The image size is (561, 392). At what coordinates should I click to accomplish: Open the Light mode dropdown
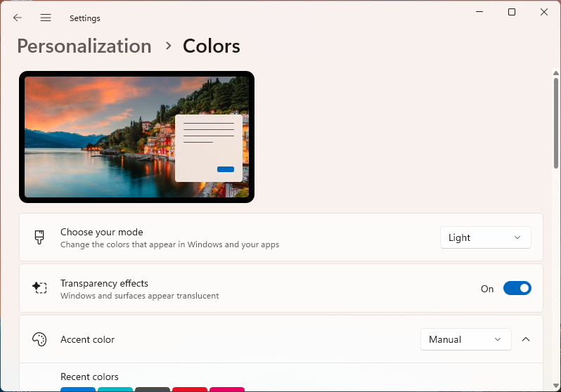(x=485, y=237)
